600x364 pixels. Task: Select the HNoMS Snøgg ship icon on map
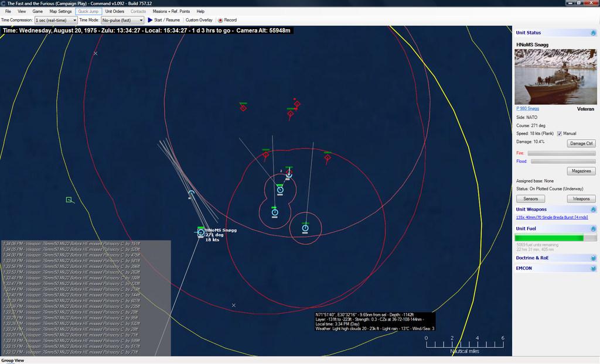[x=201, y=232]
